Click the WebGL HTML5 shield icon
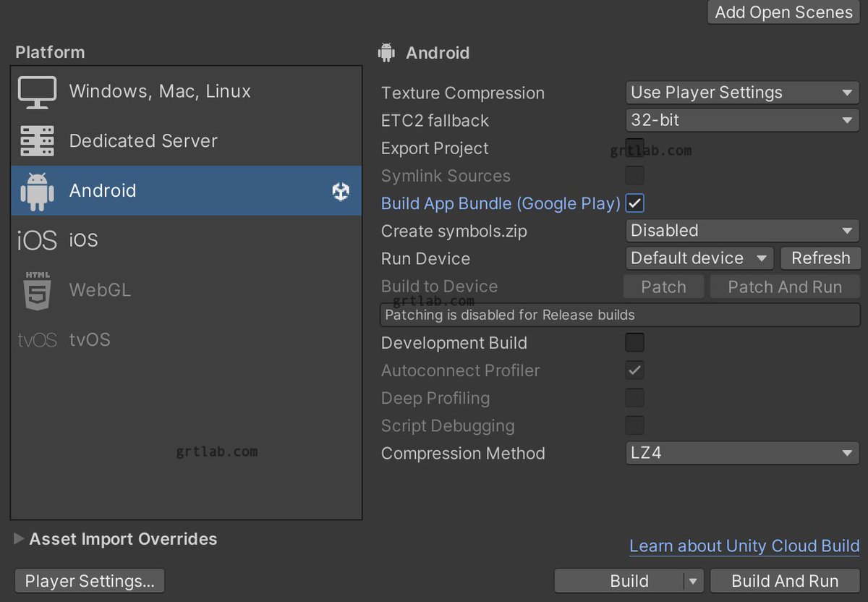 pos(37,290)
